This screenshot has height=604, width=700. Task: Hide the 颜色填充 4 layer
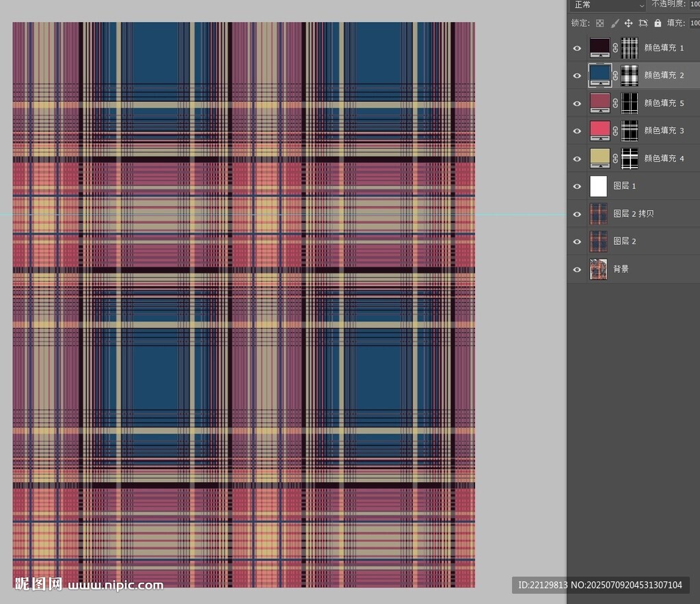577,159
